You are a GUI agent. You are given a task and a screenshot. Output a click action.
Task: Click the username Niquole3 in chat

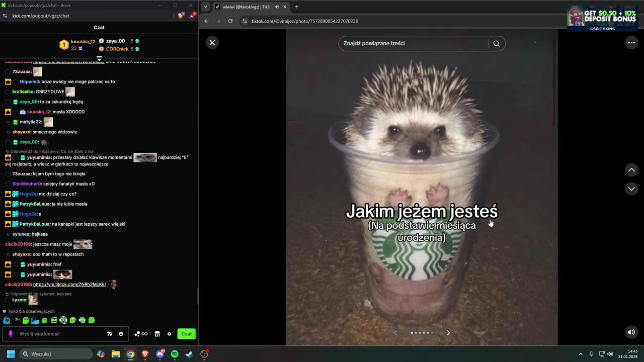pos(30,81)
